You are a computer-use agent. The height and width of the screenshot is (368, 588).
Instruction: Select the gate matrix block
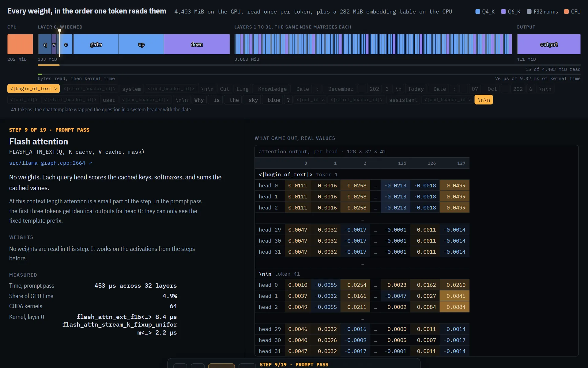pyautogui.click(x=96, y=44)
